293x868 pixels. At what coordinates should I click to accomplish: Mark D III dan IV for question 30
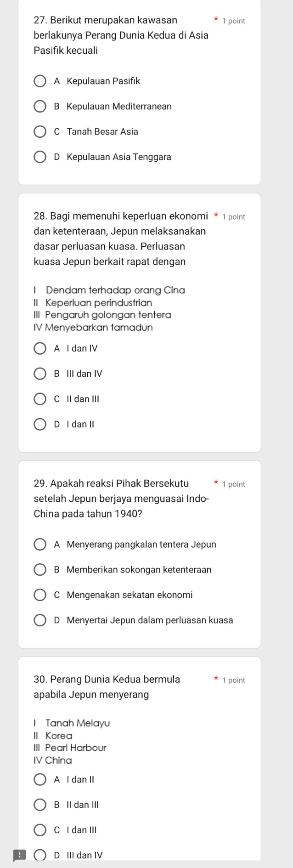[40, 855]
